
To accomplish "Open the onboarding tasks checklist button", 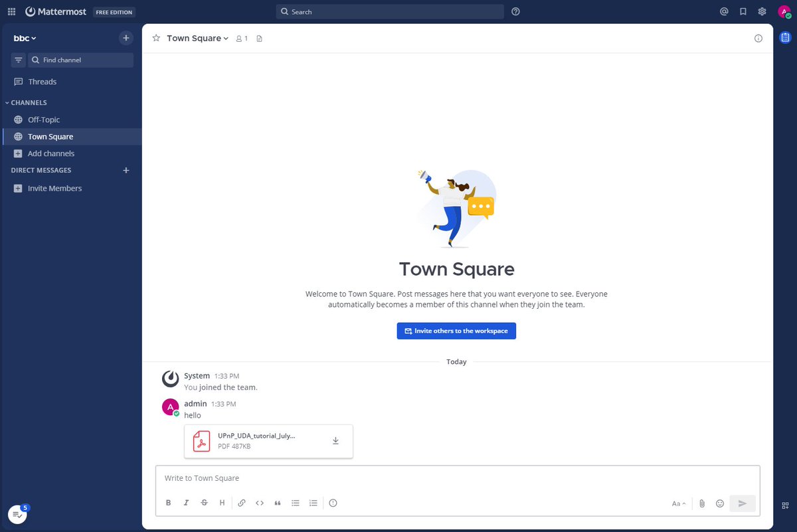I will pos(17,514).
